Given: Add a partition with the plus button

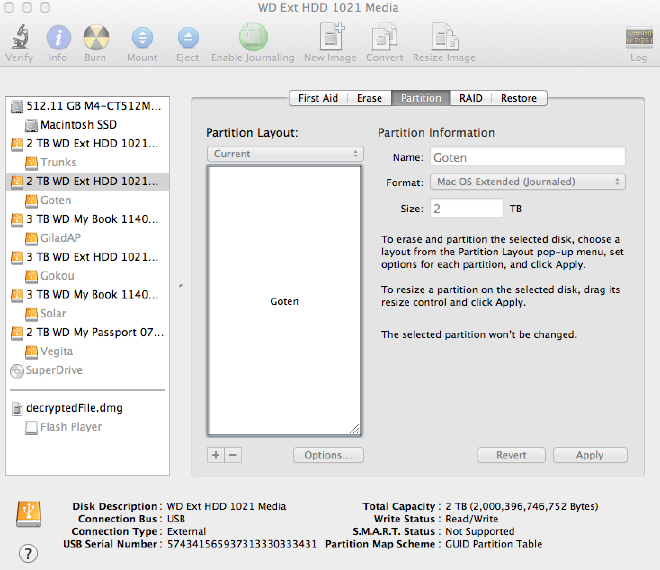Looking at the screenshot, I should click(216, 455).
